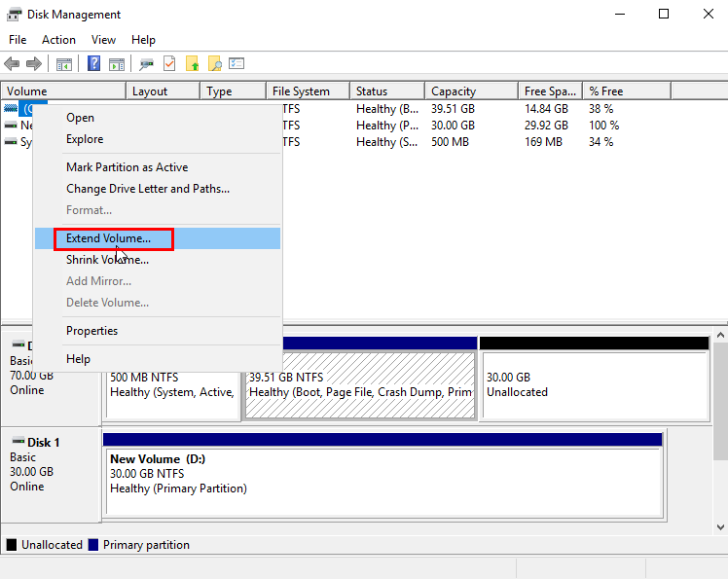Select Mark Partition as Active
Image resolution: width=728 pixels, height=579 pixels.
pyautogui.click(x=158, y=167)
